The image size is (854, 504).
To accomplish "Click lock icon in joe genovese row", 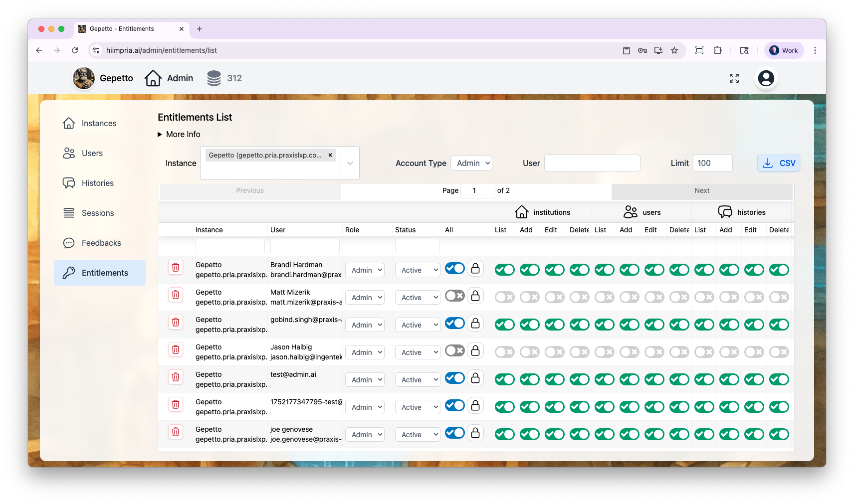I will point(475,433).
